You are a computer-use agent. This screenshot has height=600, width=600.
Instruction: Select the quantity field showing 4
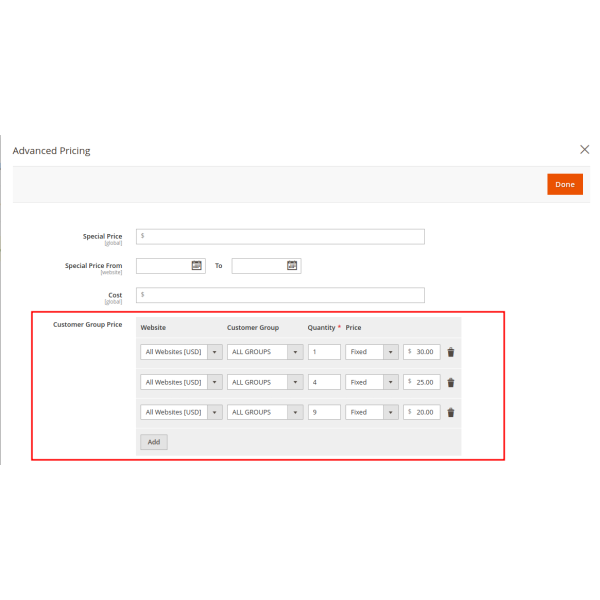click(324, 382)
